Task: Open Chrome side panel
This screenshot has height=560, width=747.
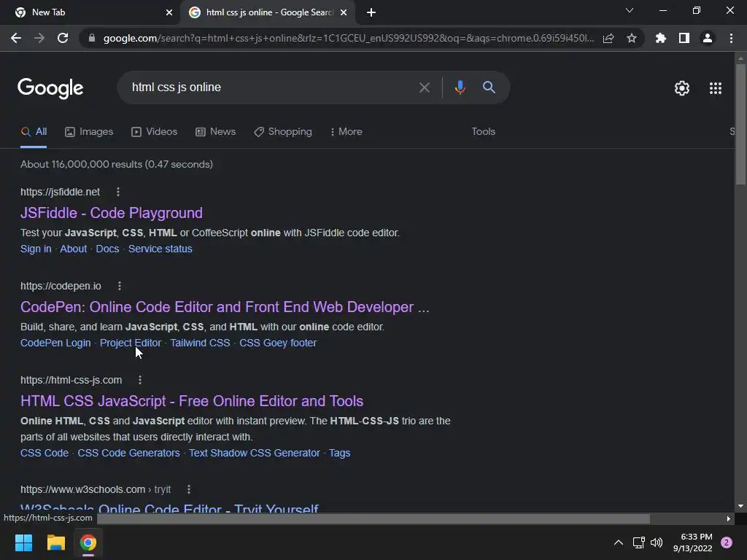Action: pos(684,38)
